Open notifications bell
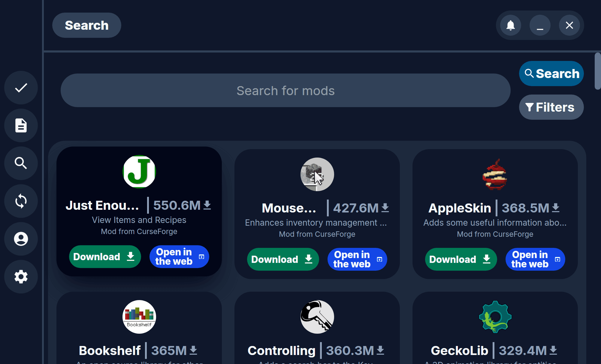601x364 pixels. tap(511, 25)
